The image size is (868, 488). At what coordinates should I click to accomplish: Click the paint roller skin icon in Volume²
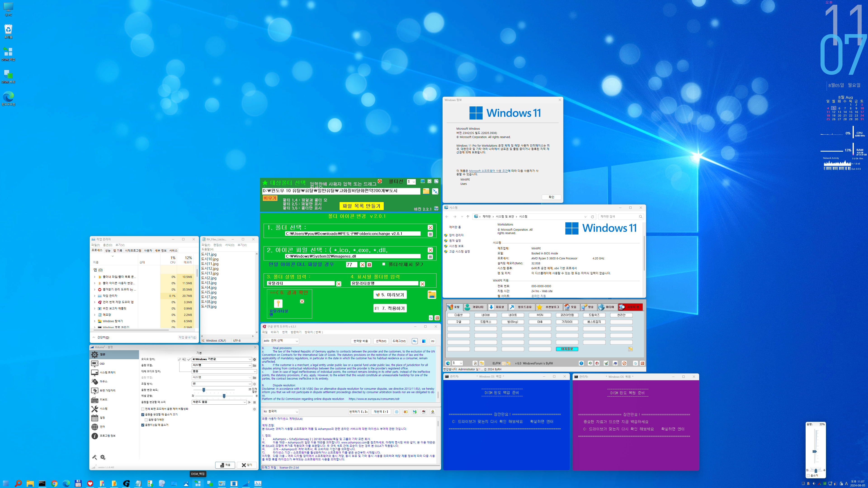point(95,457)
